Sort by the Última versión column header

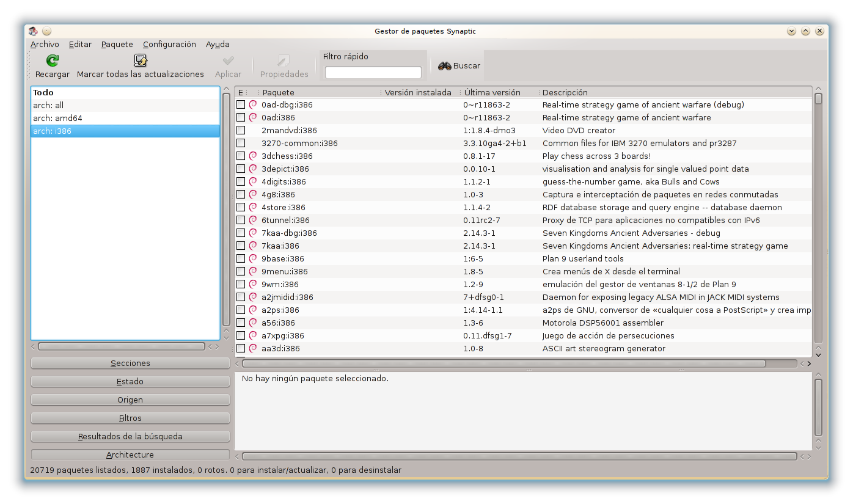click(x=499, y=92)
